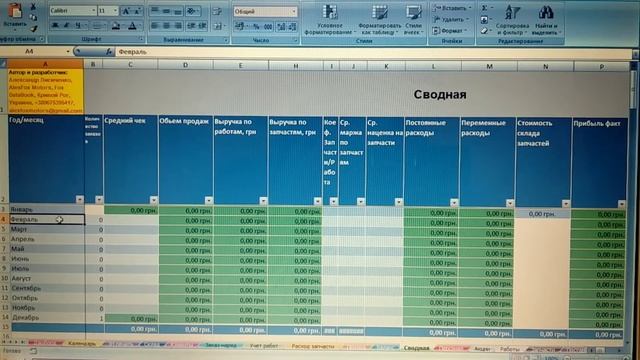640x360 pixels.
Task: Click Вставить in the Ячейки group
Action: (x=451, y=8)
